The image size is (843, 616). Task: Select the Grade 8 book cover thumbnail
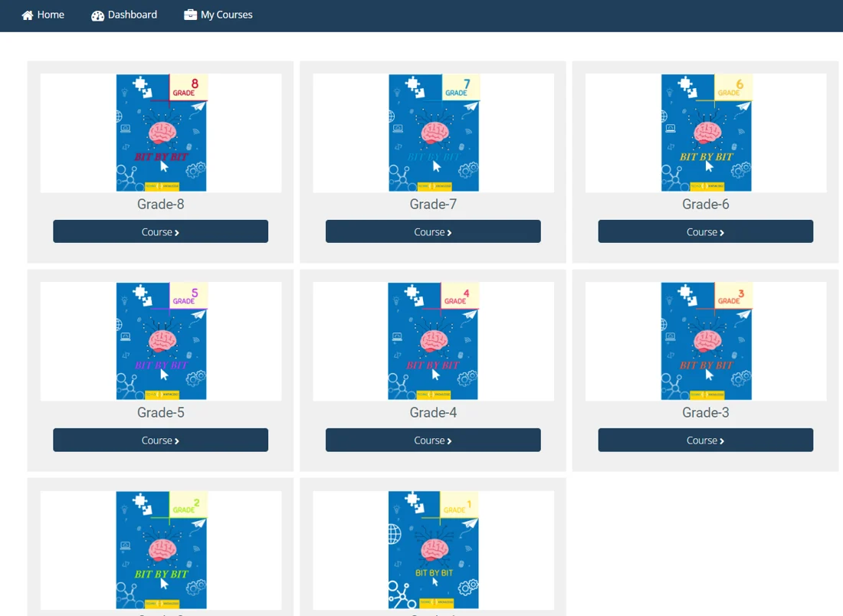click(x=161, y=133)
